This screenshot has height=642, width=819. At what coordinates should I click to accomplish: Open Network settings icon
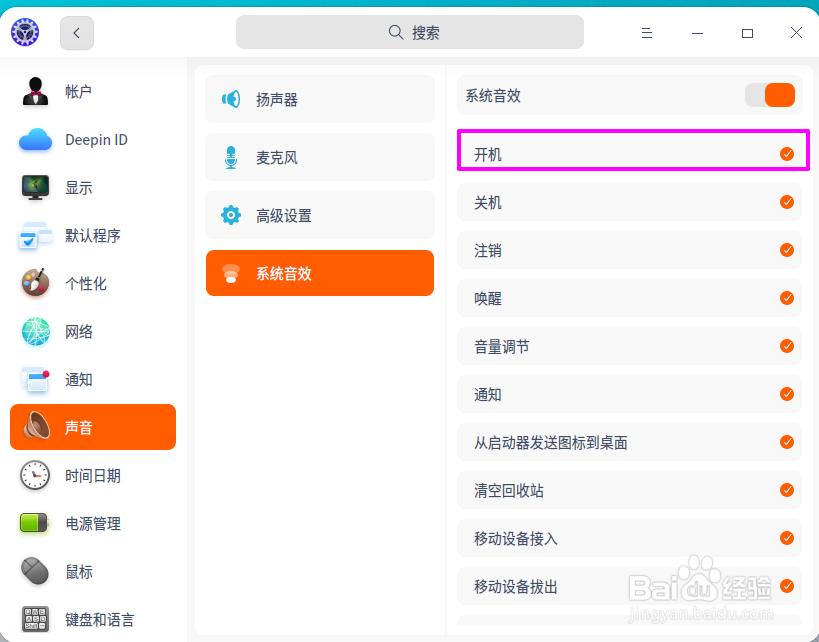pos(34,331)
